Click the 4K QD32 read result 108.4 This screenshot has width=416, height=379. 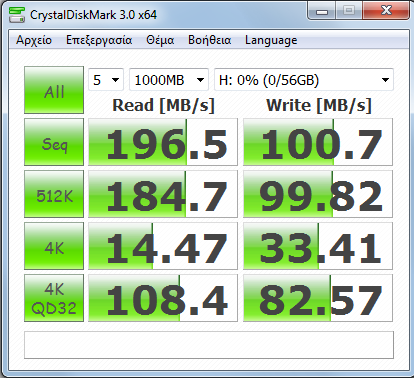pyautogui.click(x=163, y=298)
